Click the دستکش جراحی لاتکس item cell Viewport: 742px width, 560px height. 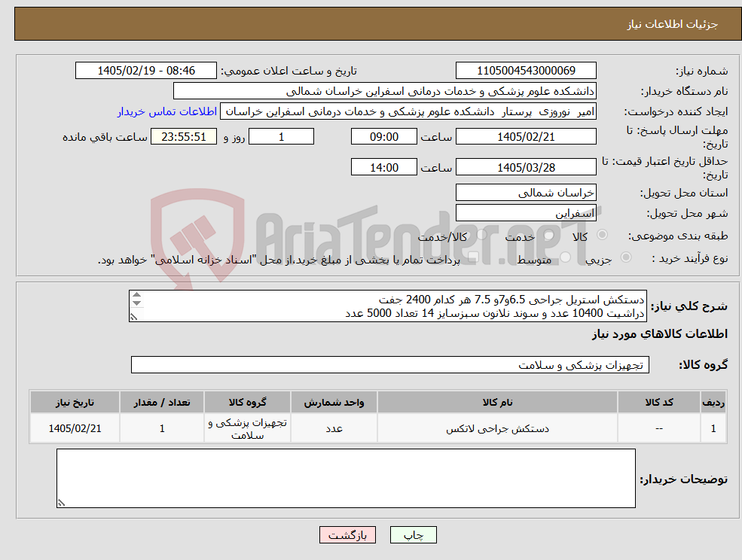click(497, 428)
